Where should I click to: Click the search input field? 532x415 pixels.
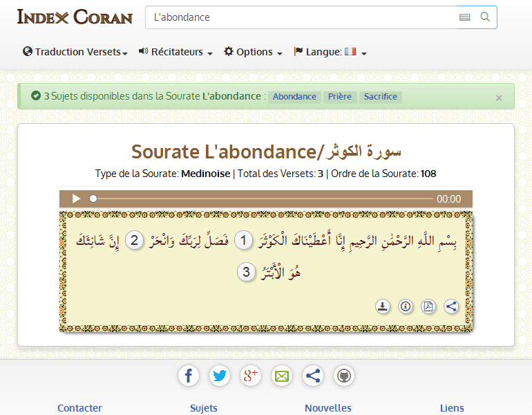301,17
